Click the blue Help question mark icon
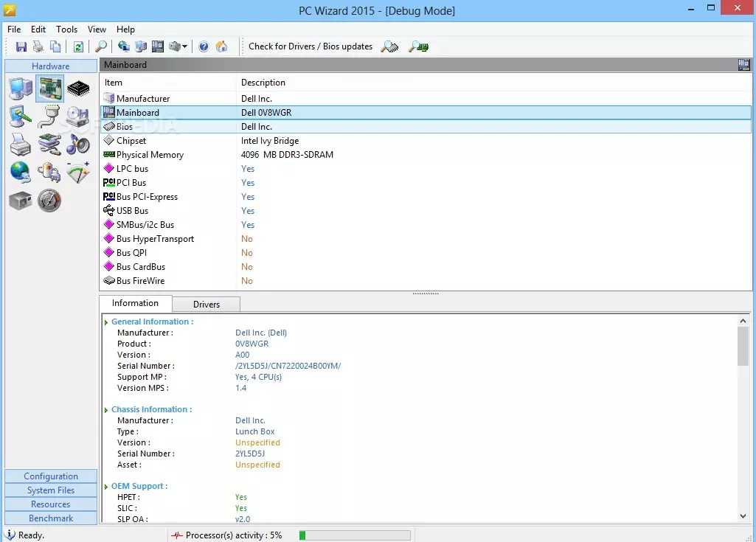This screenshot has height=542, width=756. coord(204,46)
